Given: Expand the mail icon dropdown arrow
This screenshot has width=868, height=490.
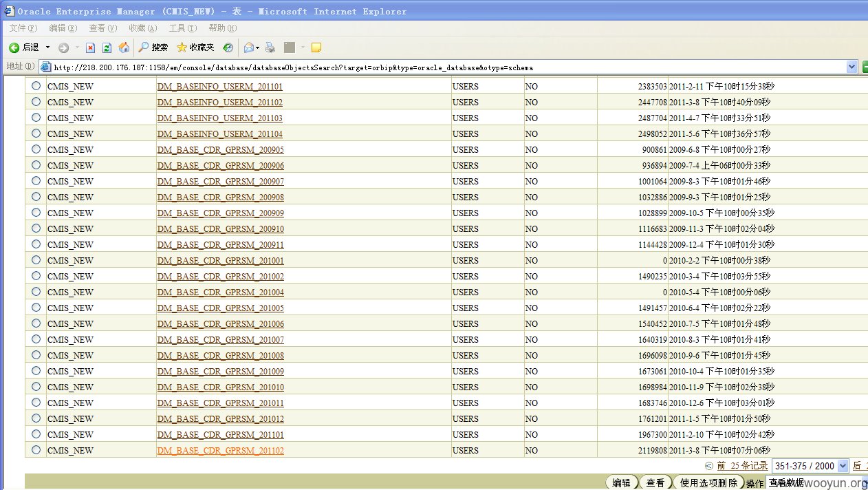Looking at the screenshot, I should coord(258,47).
